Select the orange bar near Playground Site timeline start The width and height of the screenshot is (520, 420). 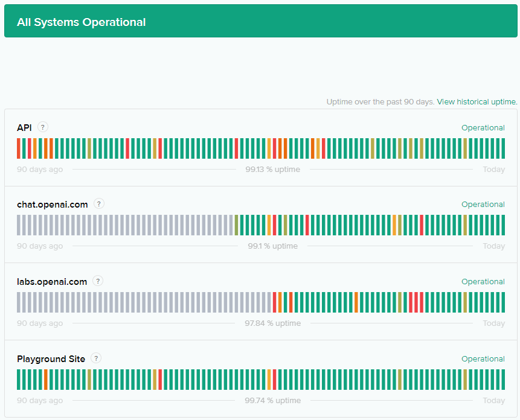coord(46,380)
